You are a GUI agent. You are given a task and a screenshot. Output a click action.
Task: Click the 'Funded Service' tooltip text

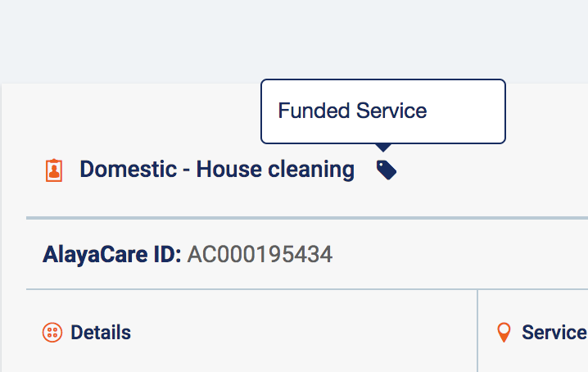[x=352, y=111]
